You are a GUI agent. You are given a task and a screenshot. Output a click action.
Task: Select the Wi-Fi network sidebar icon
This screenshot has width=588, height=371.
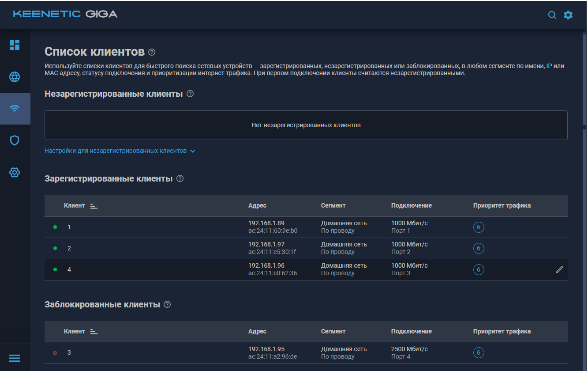[15, 109]
